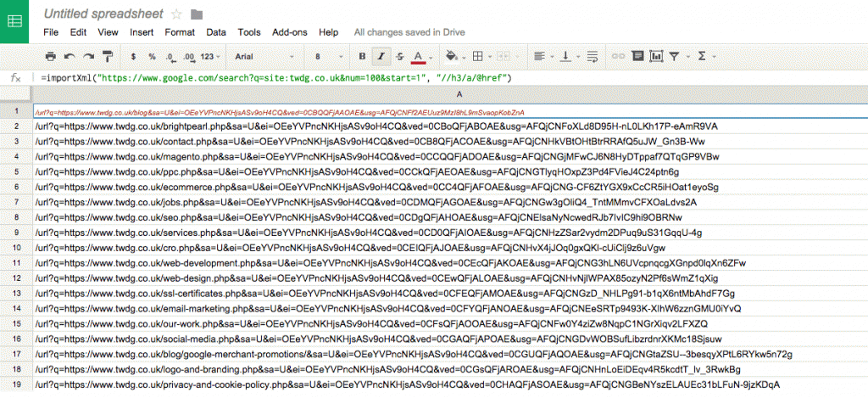Toggle text wrapping
Viewport: 868px width, 398px height.
point(592,57)
